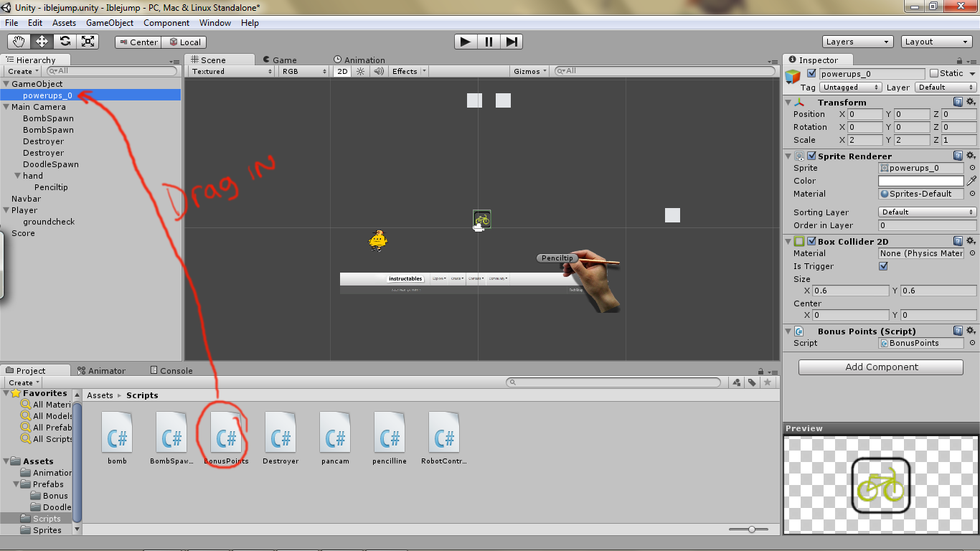Click the Search by Label tag icon
Image resolution: width=980 pixels, height=551 pixels.
tap(752, 382)
